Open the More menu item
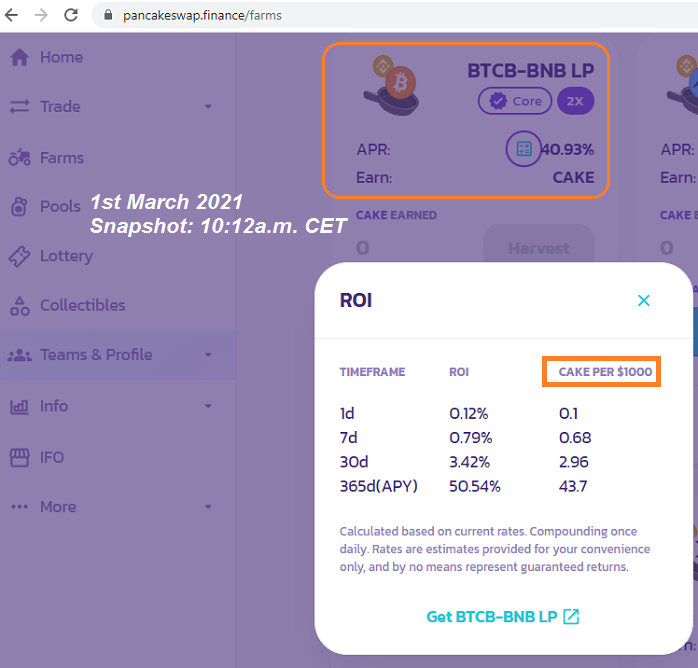The width and height of the screenshot is (698, 668). click(58, 507)
